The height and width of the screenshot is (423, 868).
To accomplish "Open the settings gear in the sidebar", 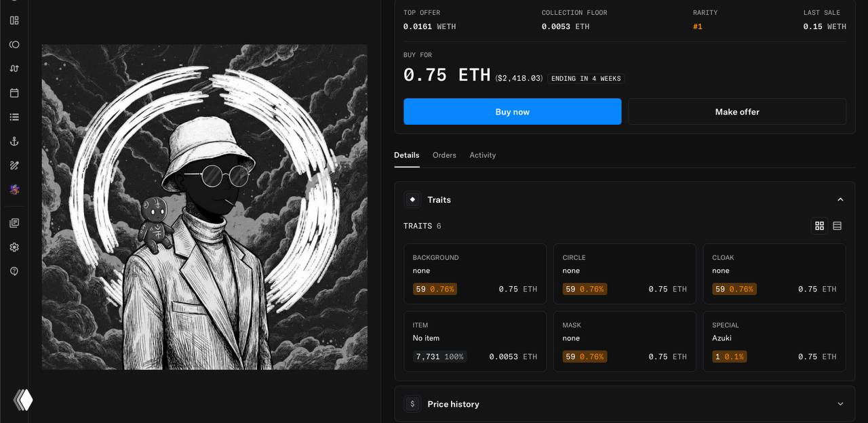I will [14, 247].
